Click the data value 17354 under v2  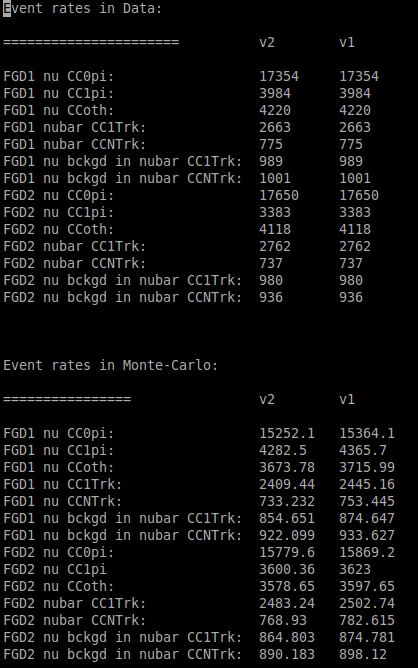click(x=279, y=77)
